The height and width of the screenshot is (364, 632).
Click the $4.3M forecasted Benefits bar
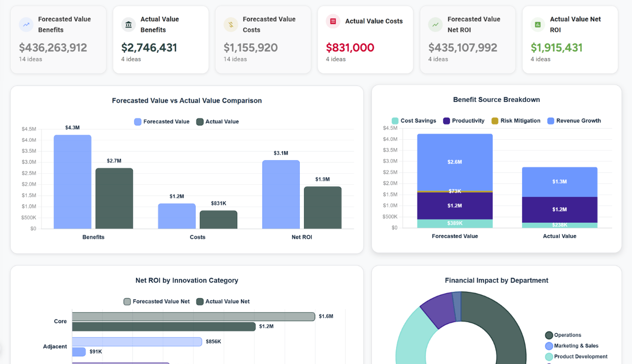[x=73, y=182]
